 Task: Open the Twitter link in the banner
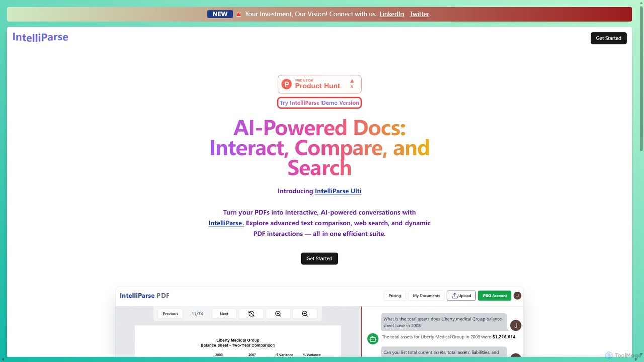click(419, 14)
